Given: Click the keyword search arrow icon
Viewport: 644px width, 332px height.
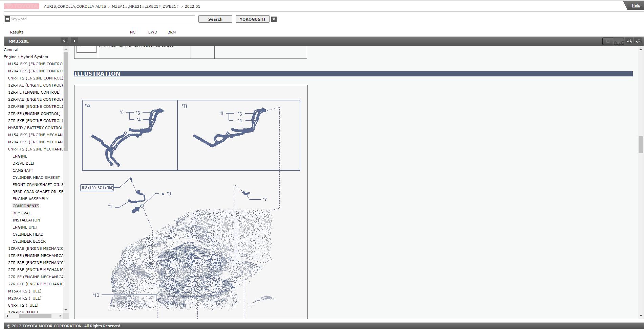Looking at the screenshot, I should [7, 19].
